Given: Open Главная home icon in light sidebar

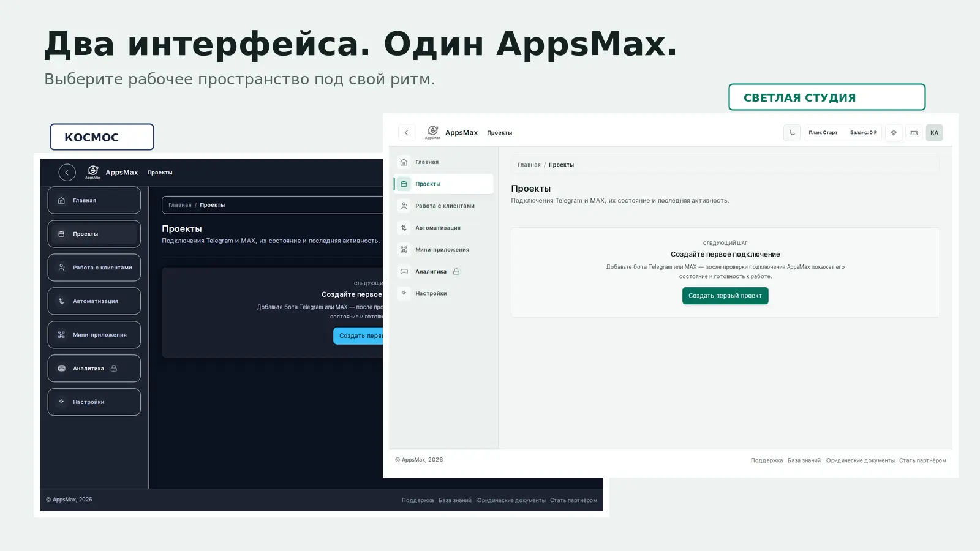Looking at the screenshot, I should coord(404,162).
